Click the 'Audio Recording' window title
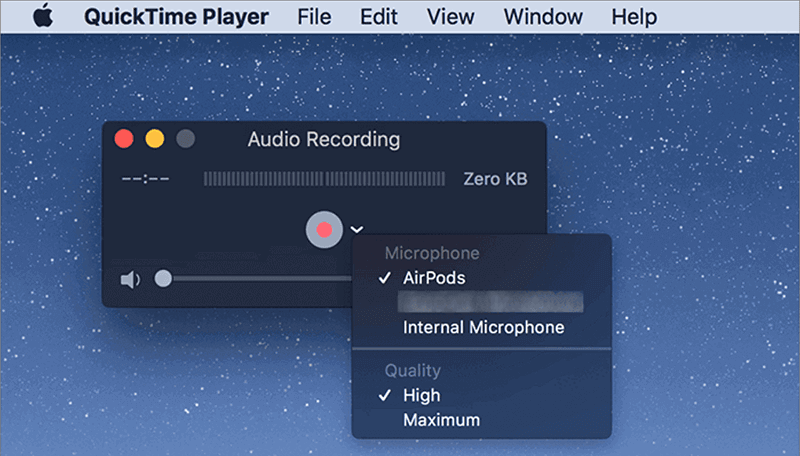 pyautogui.click(x=324, y=139)
